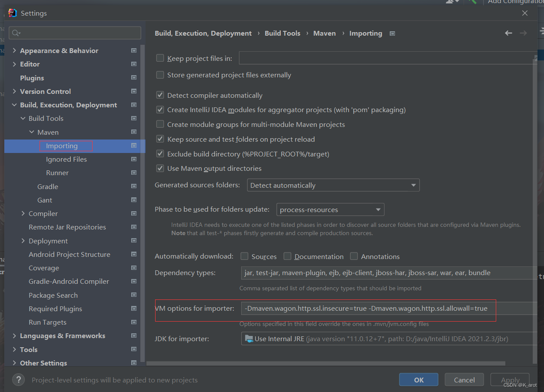Click Build Tools in breadcrumb

click(282, 33)
